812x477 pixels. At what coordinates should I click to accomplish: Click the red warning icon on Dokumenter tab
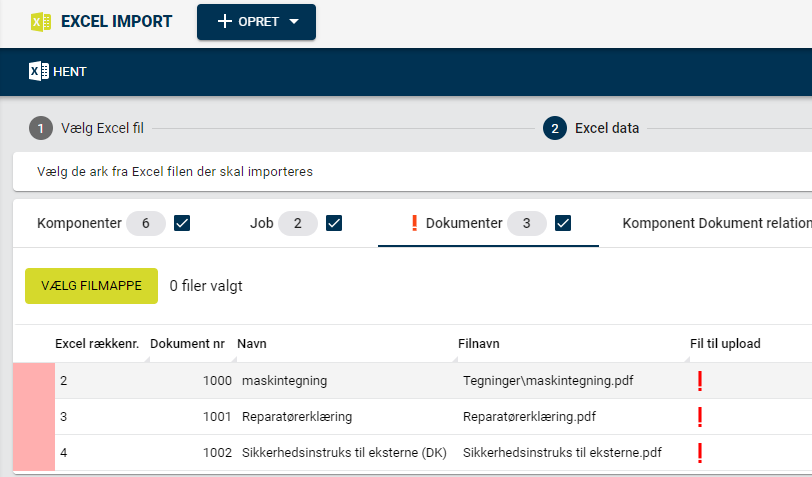tap(414, 223)
